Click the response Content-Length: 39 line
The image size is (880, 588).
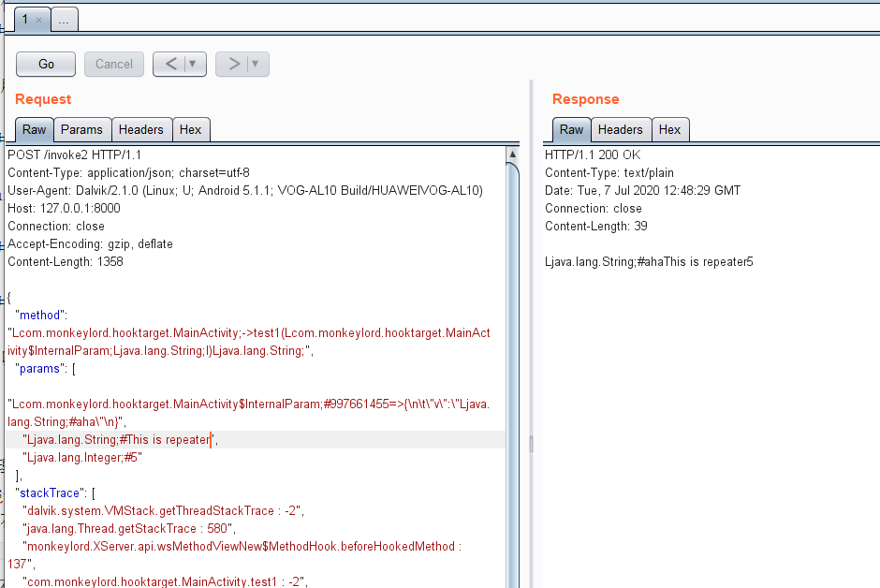[x=596, y=226]
